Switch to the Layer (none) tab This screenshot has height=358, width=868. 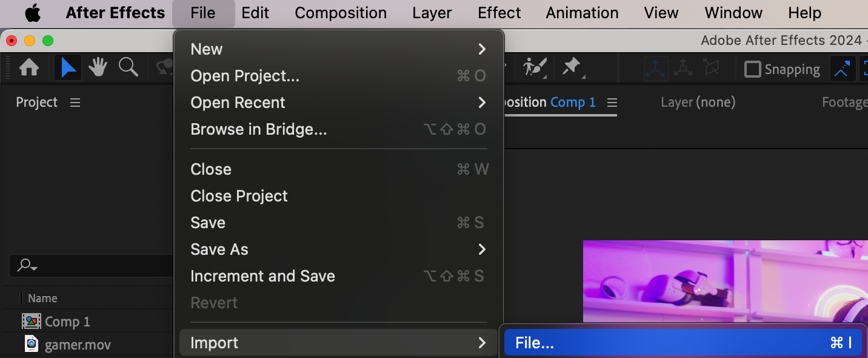pos(698,103)
